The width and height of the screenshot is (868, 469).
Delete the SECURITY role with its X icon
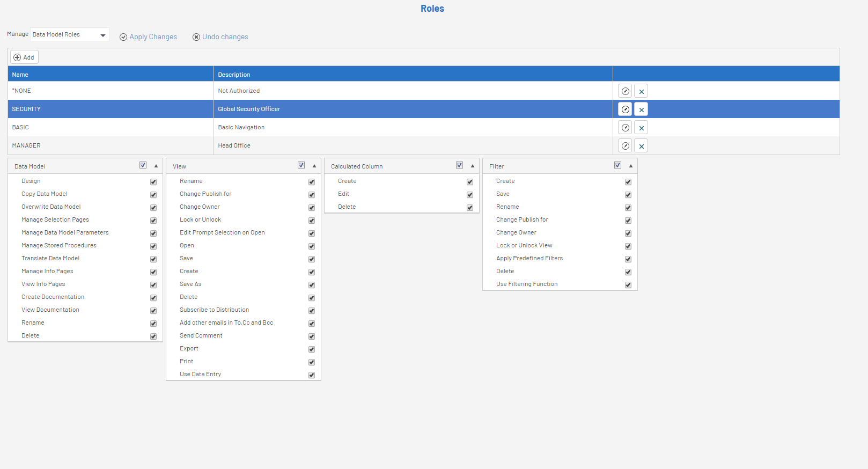pos(641,109)
